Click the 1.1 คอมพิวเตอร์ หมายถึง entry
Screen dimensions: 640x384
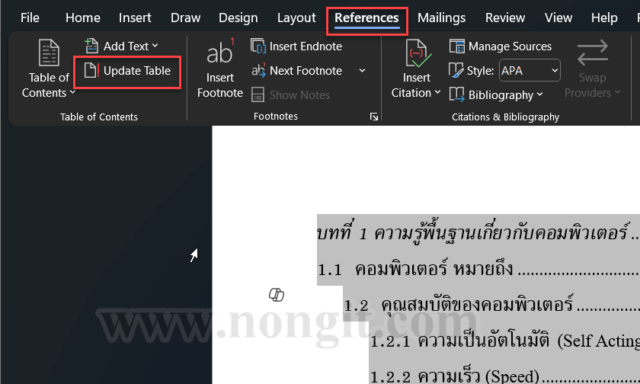(478, 269)
